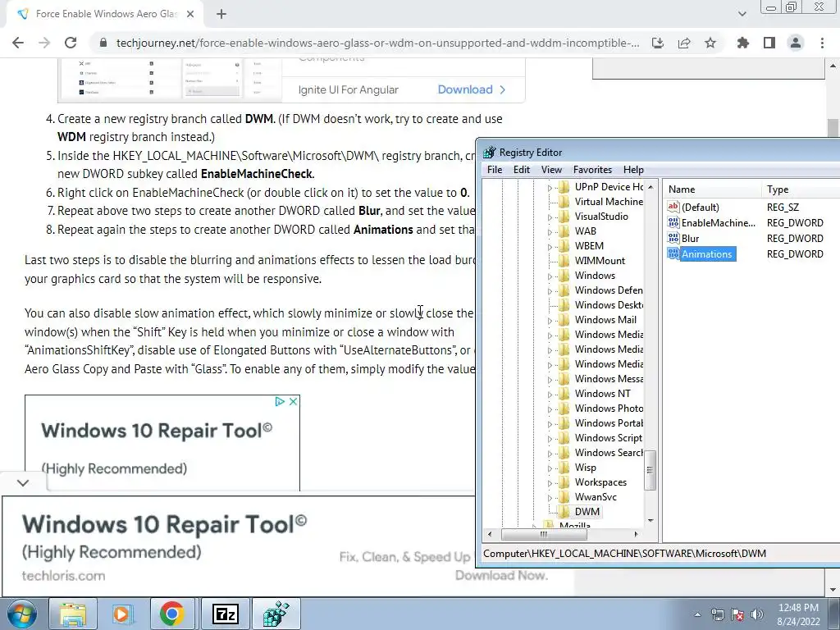The width and height of the screenshot is (840, 630).
Task: Open 7-Zip from taskbar
Action: [225, 614]
